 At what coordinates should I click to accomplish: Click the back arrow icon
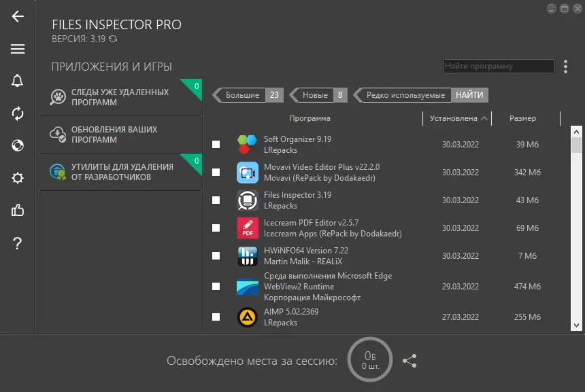(18, 16)
